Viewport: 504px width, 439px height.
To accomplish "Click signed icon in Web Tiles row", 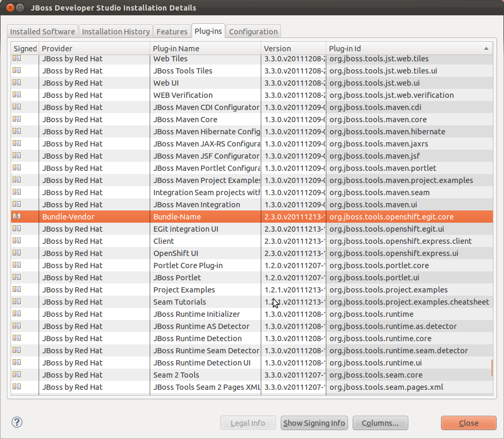I will (x=17, y=58).
